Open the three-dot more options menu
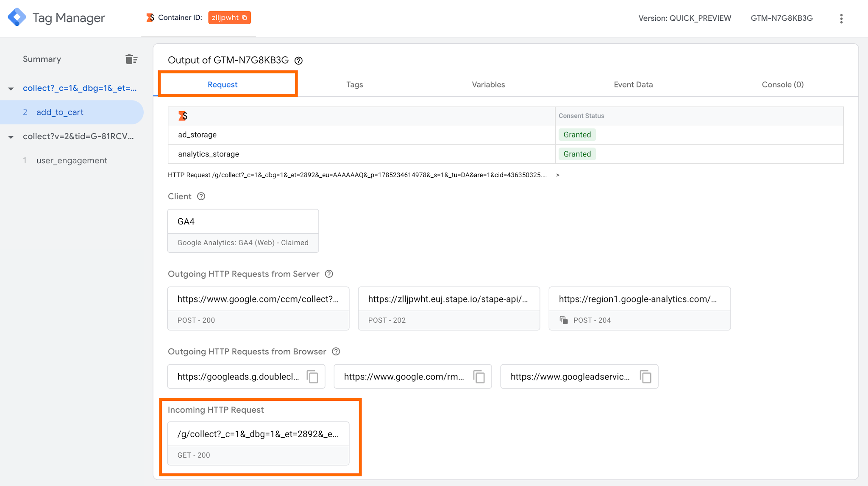The height and width of the screenshot is (486, 868). [x=841, y=18]
